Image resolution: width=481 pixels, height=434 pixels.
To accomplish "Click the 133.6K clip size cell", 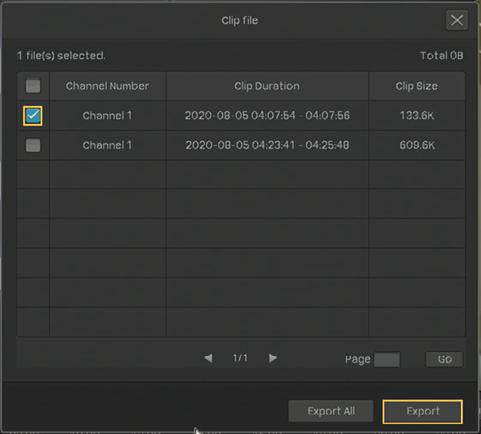I will (x=417, y=116).
